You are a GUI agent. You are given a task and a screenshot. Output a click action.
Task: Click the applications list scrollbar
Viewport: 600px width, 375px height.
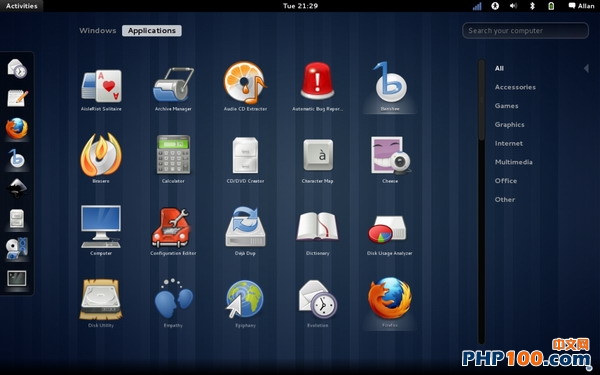[x=481, y=202]
